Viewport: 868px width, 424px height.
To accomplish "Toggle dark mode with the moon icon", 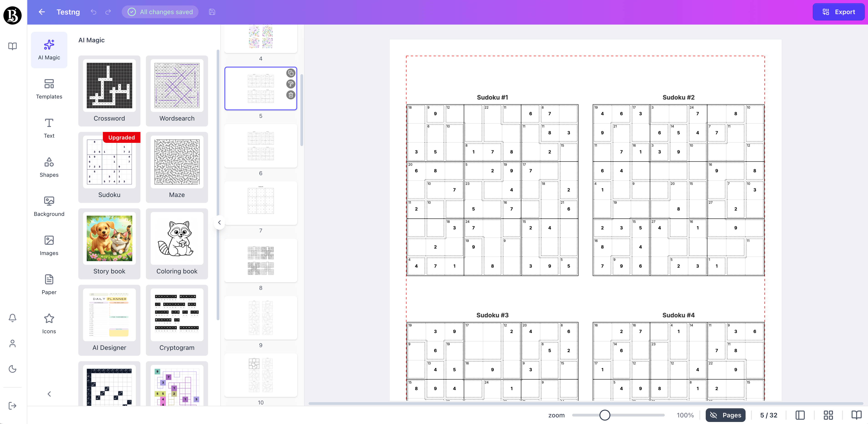I will click(x=13, y=369).
